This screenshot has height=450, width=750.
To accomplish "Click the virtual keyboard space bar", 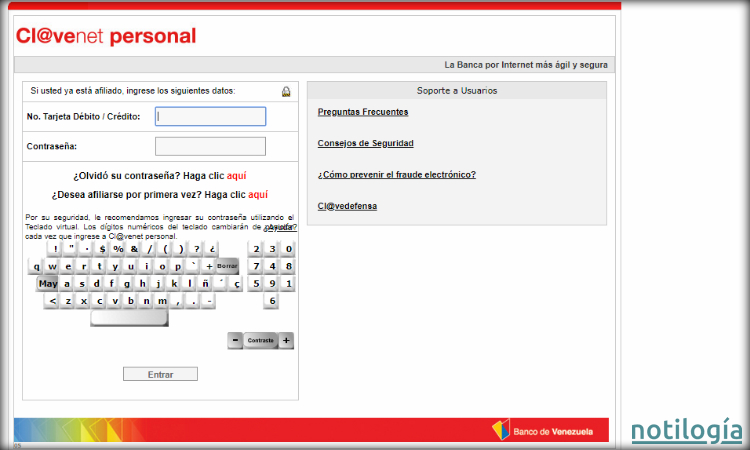I will click(x=130, y=318).
